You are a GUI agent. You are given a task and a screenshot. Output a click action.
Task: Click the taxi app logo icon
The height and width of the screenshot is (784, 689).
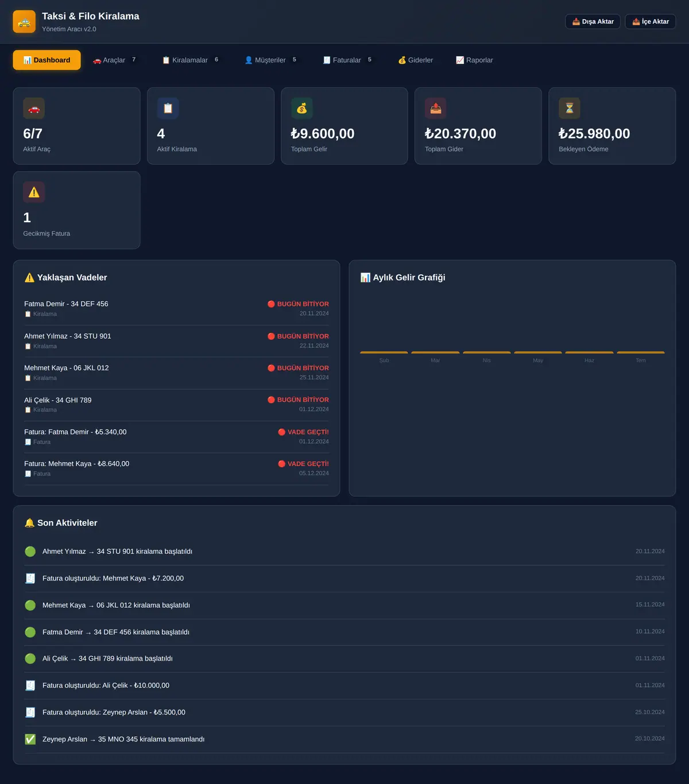(x=24, y=22)
